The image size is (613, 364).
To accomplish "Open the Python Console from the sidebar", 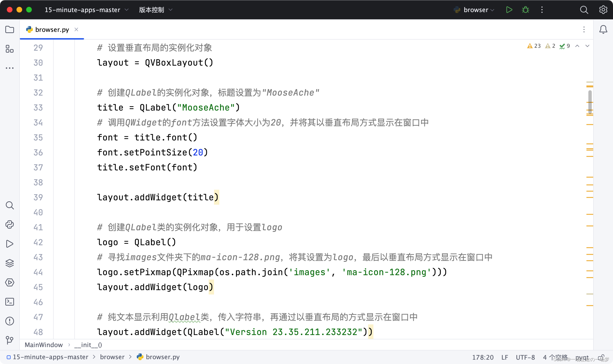I will [10, 224].
